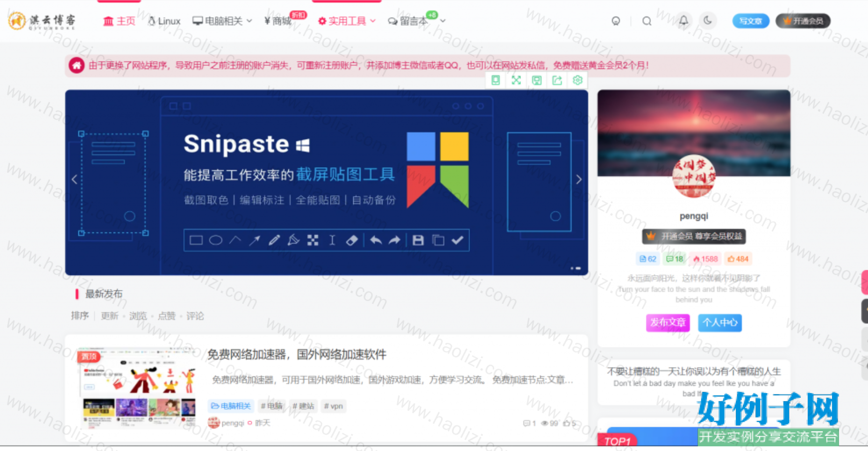Sort posts by 更新
Viewport: 868px width, 451px height.
(109, 316)
